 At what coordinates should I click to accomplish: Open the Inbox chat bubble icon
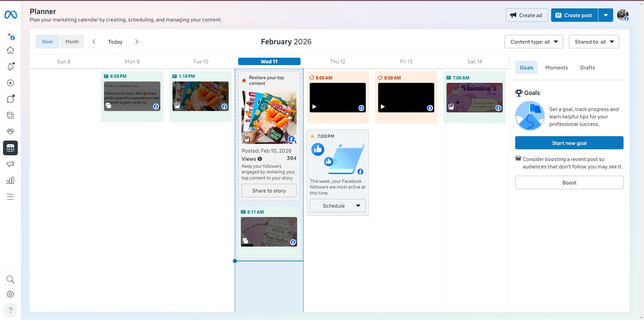pos(10,99)
